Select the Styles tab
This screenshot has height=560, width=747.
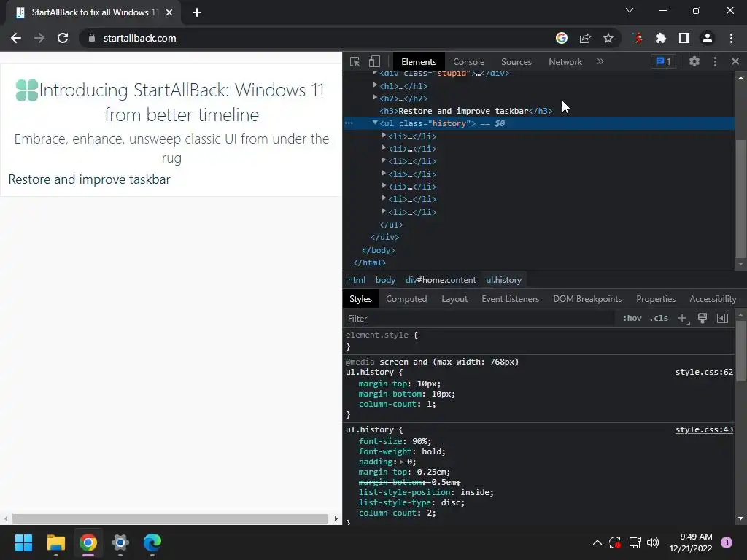point(360,298)
